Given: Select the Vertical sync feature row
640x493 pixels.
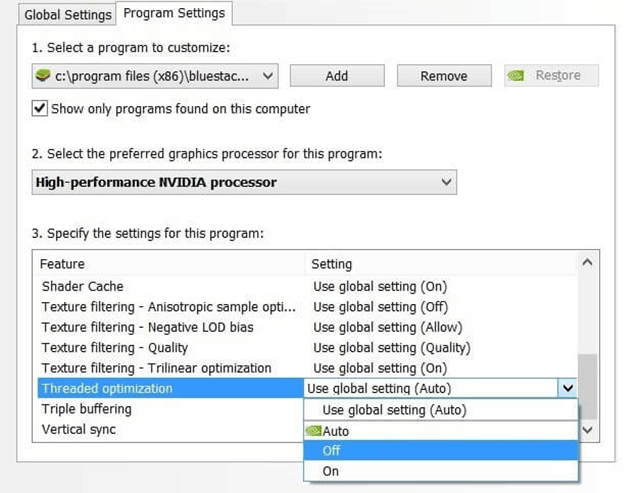Looking at the screenshot, I should click(x=78, y=429).
